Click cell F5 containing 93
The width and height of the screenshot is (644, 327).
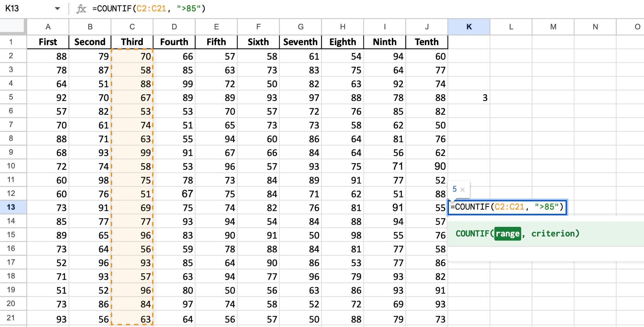(x=258, y=97)
